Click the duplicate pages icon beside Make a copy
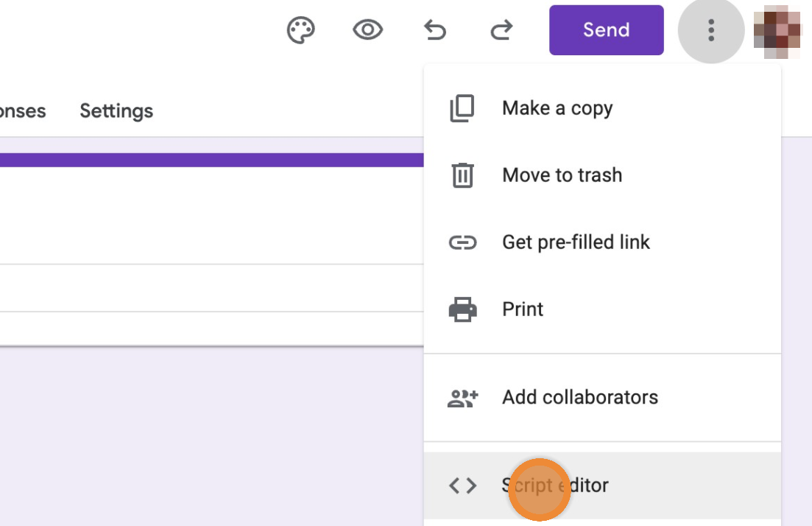This screenshot has width=812, height=526. click(x=462, y=108)
